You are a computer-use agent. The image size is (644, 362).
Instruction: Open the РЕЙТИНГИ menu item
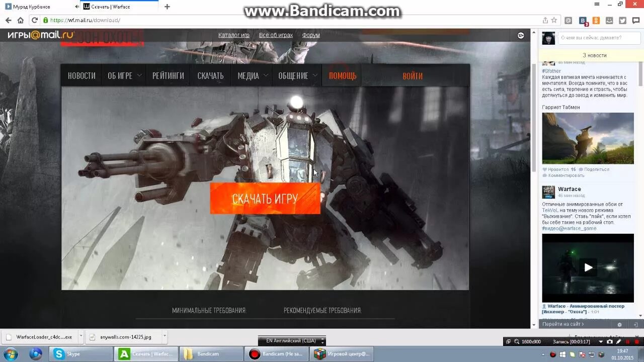(x=168, y=75)
